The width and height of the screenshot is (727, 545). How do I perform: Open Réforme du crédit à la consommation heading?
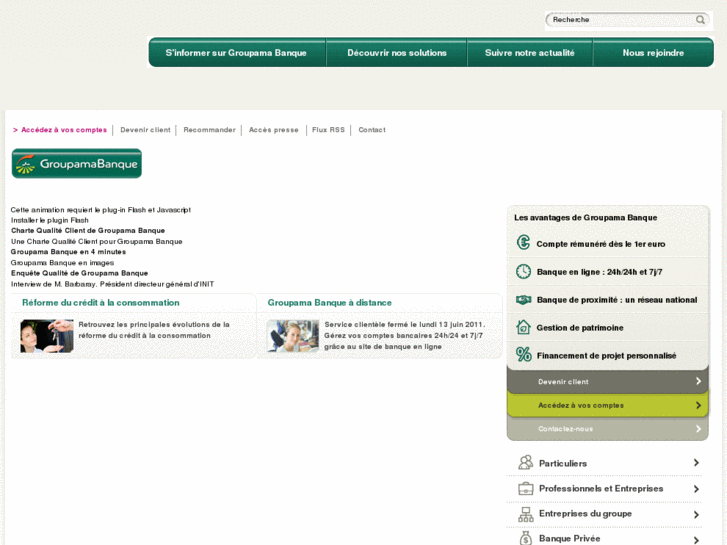pyautogui.click(x=101, y=302)
